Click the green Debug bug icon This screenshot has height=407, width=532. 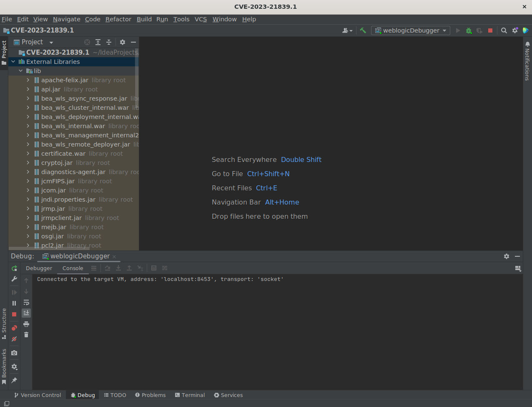469,30
